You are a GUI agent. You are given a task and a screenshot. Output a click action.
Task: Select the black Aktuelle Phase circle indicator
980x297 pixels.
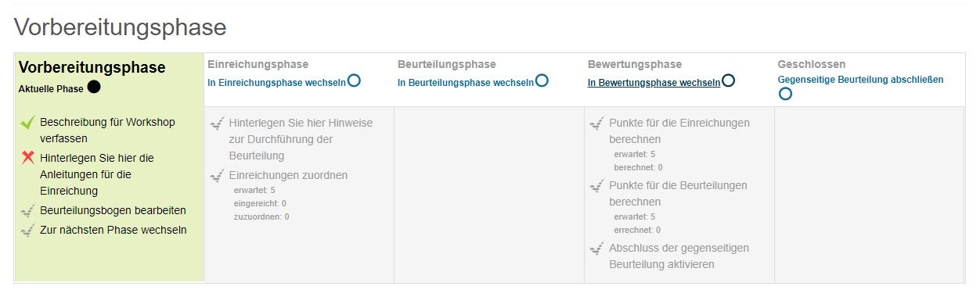94,88
